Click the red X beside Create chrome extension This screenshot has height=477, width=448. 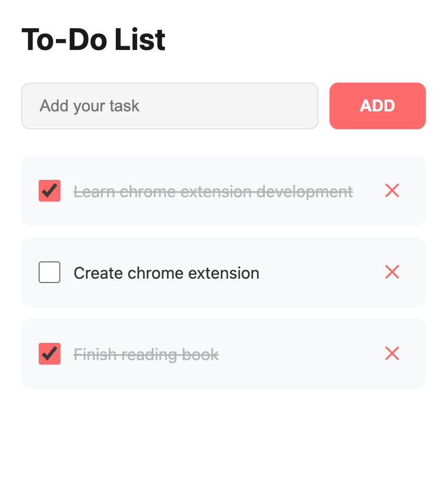[x=392, y=272]
